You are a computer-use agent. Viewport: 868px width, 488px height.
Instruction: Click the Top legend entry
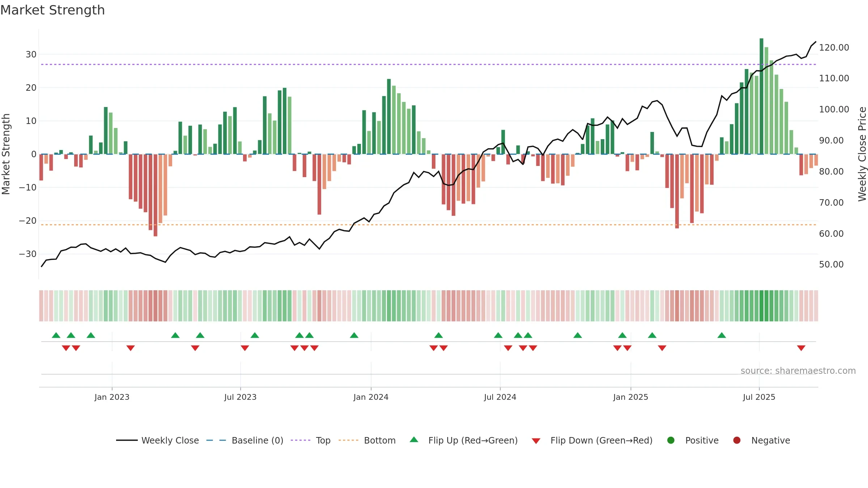click(x=311, y=440)
